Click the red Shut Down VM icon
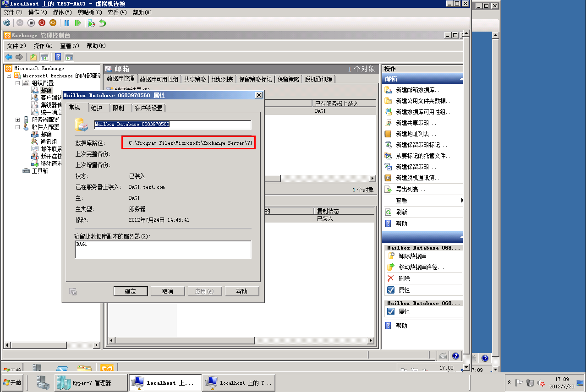 coord(42,22)
